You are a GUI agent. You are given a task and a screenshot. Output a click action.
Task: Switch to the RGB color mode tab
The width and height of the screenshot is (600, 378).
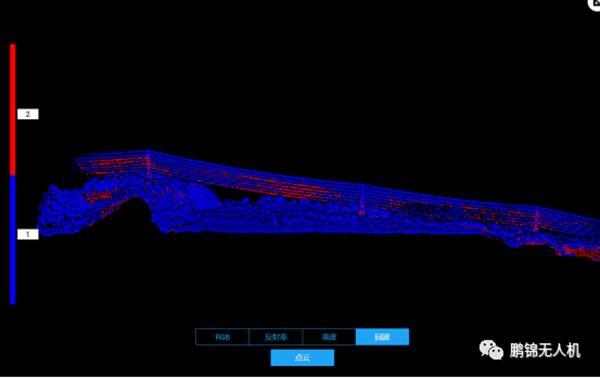(222, 337)
